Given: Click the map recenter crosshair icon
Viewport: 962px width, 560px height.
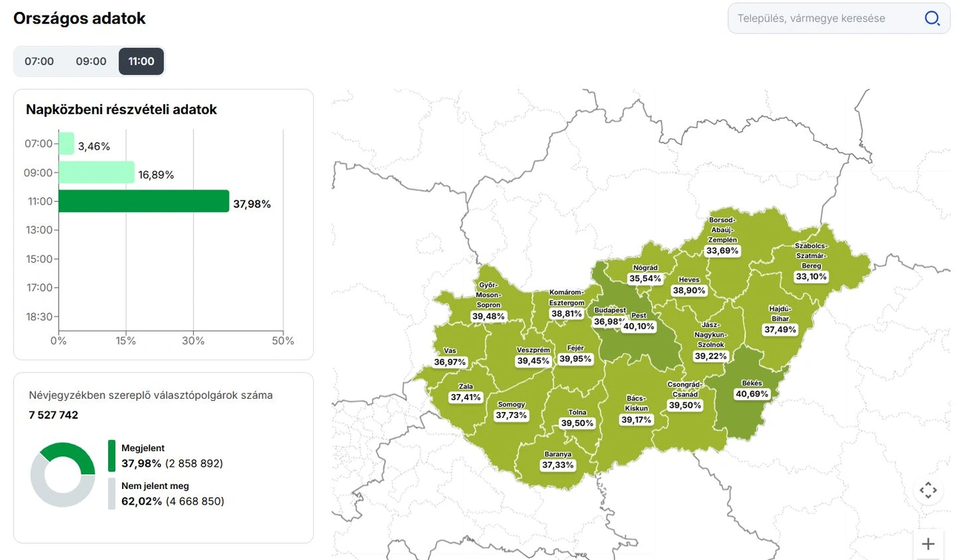Looking at the screenshot, I should click(928, 490).
